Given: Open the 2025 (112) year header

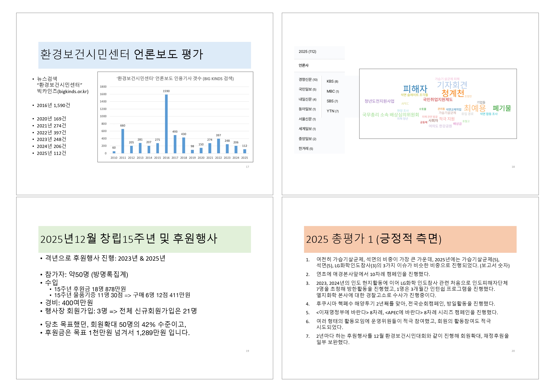Looking at the screenshot, I should click(307, 52).
